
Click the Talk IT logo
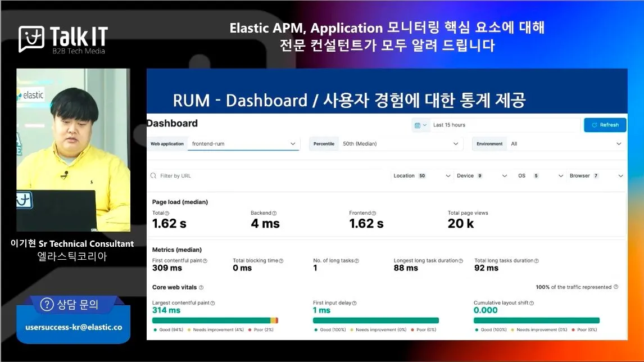63,39
